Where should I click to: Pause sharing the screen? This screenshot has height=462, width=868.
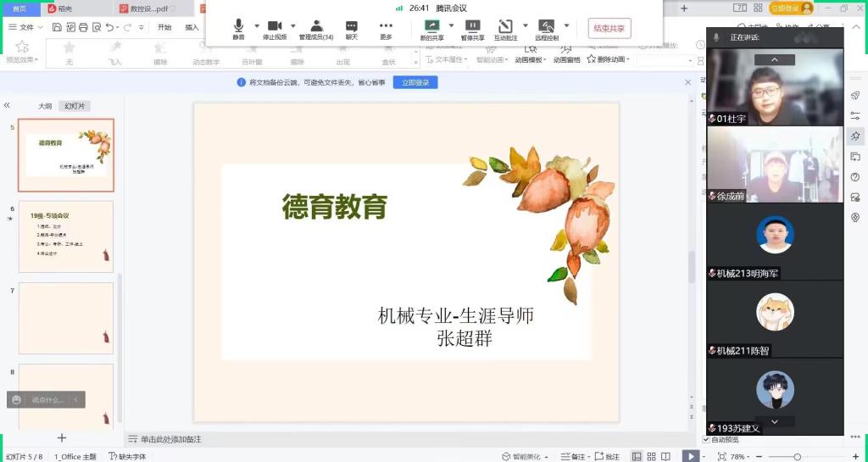tap(473, 29)
